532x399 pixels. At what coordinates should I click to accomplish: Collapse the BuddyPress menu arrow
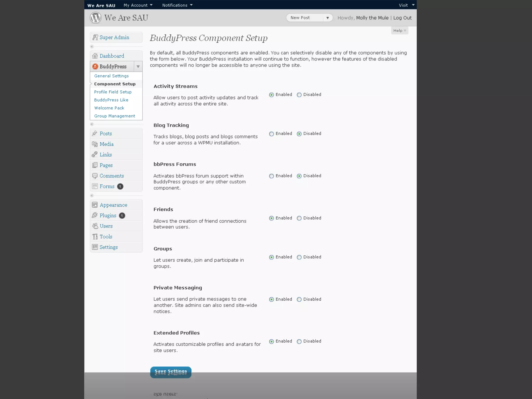pyautogui.click(x=138, y=66)
